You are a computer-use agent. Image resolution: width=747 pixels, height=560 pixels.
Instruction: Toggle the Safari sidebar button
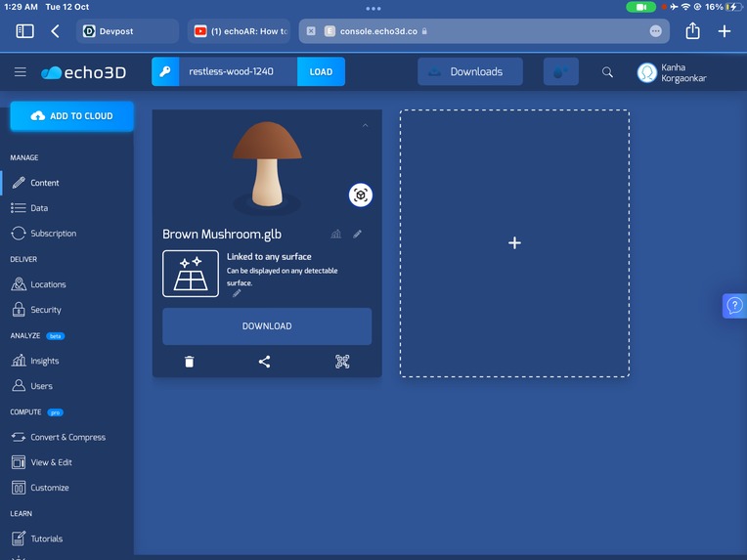(24, 31)
